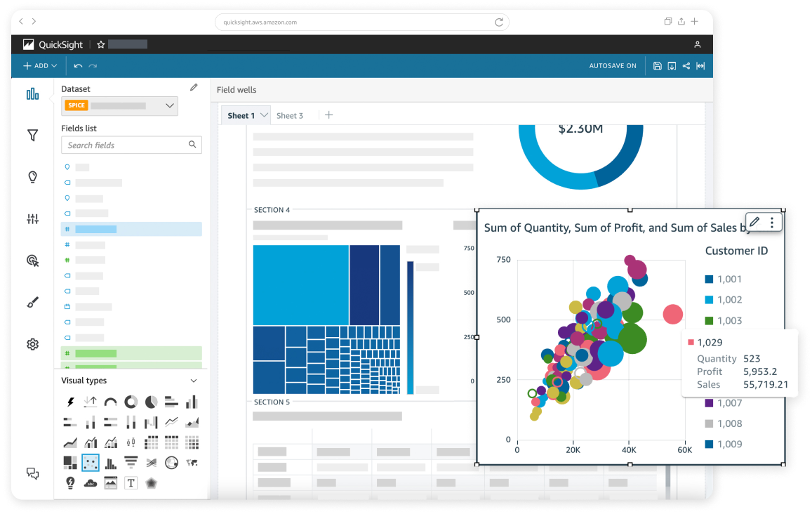
Task: Collapse the Visual types section
Action: click(x=194, y=380)
